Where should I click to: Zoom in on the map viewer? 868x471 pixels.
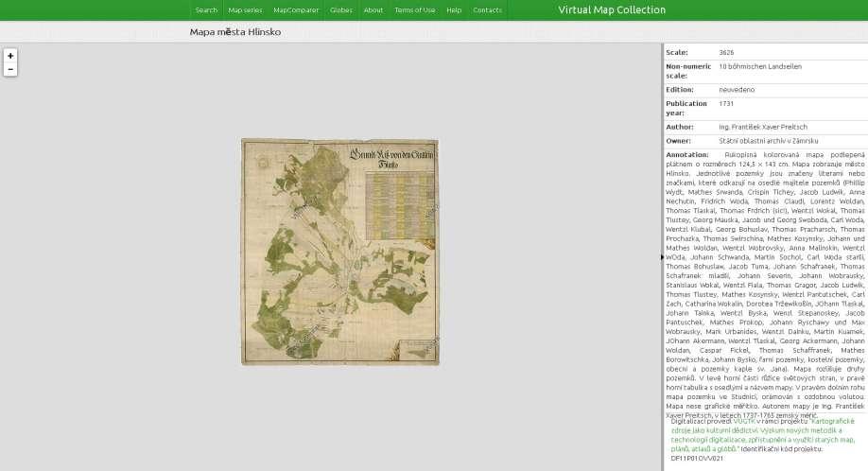pyautogui.click(x=10, y=56)
